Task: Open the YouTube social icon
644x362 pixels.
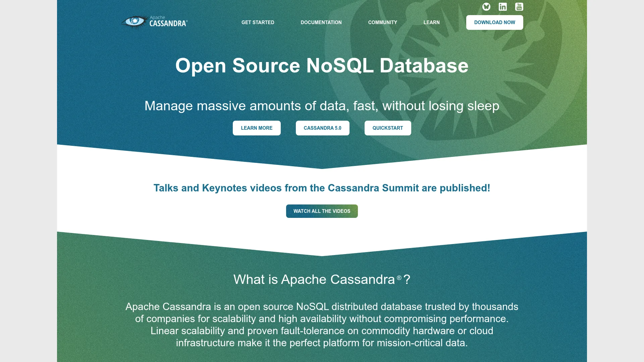Action: point(519,7)
